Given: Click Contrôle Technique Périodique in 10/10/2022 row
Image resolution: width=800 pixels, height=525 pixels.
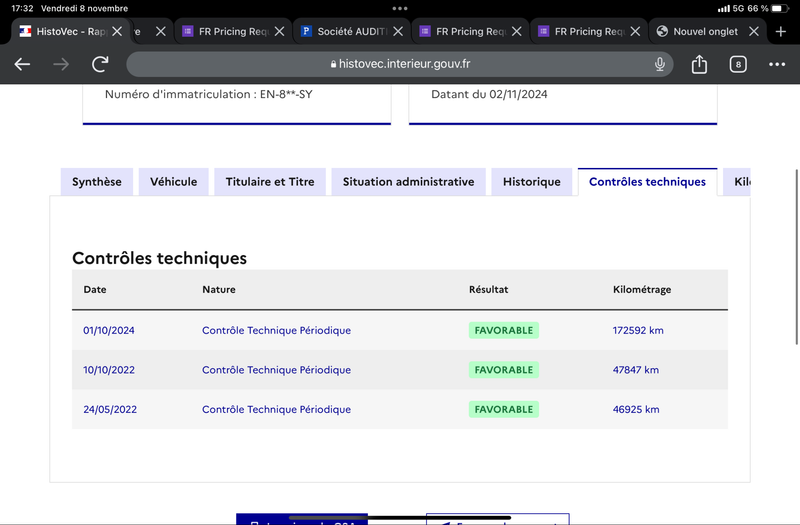Looking at the screenshot, I should 277,370.
